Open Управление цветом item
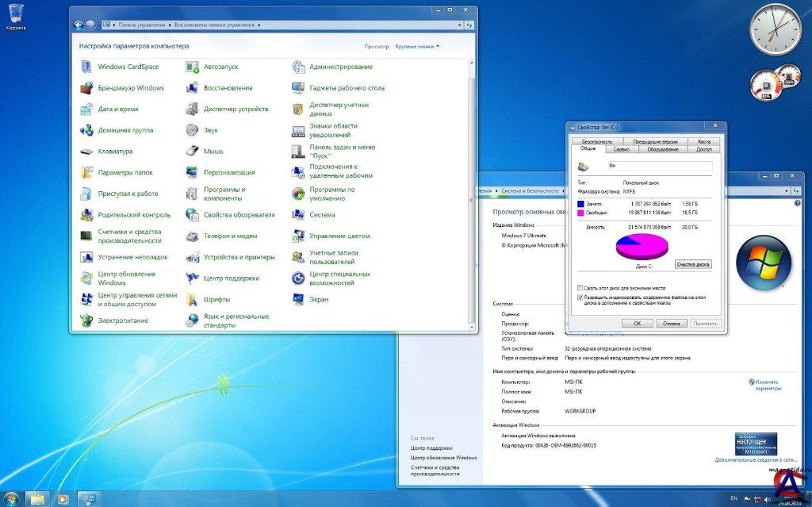Image resolution: width=812 pixels, height=507 pixels. click(x=331, y=236)
